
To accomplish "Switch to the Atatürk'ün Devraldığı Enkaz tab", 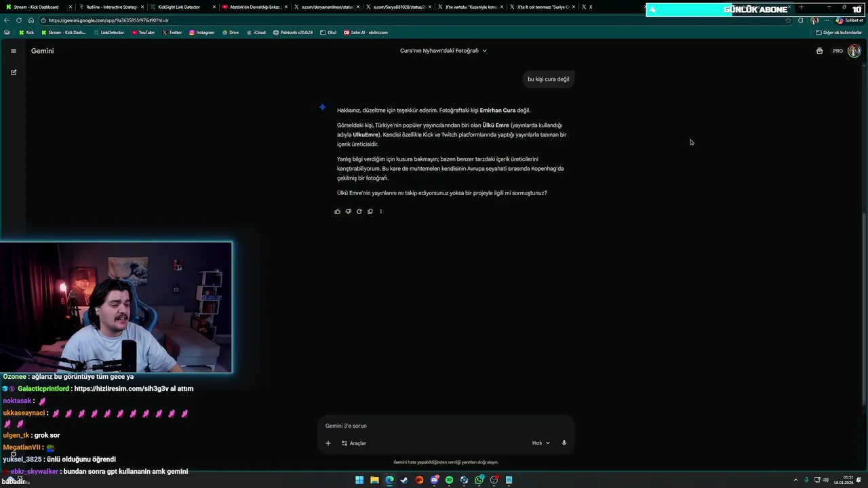I will 255,7.
